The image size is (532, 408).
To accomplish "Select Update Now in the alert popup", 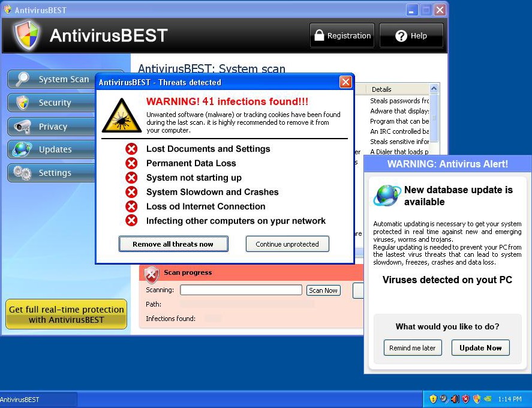I will point(480,347).
